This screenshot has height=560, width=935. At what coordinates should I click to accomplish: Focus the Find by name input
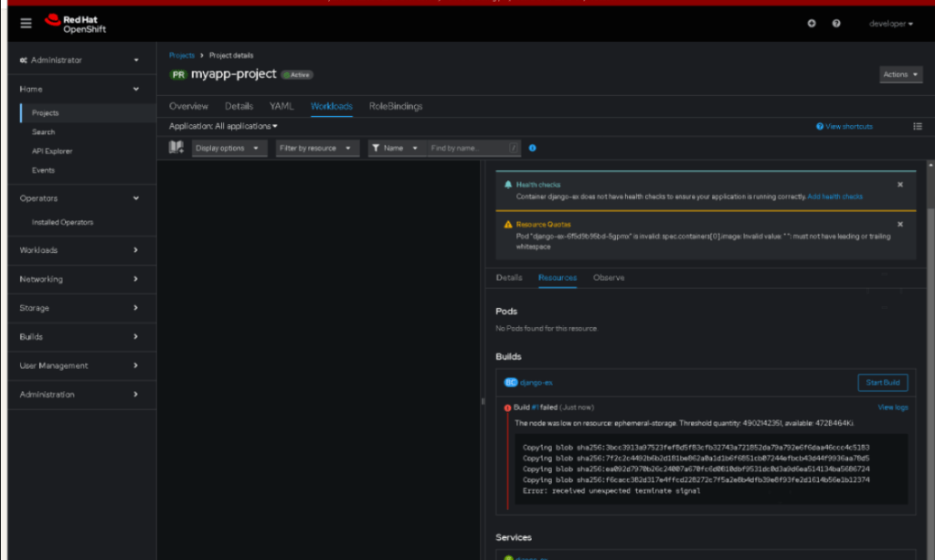point(473,148)
